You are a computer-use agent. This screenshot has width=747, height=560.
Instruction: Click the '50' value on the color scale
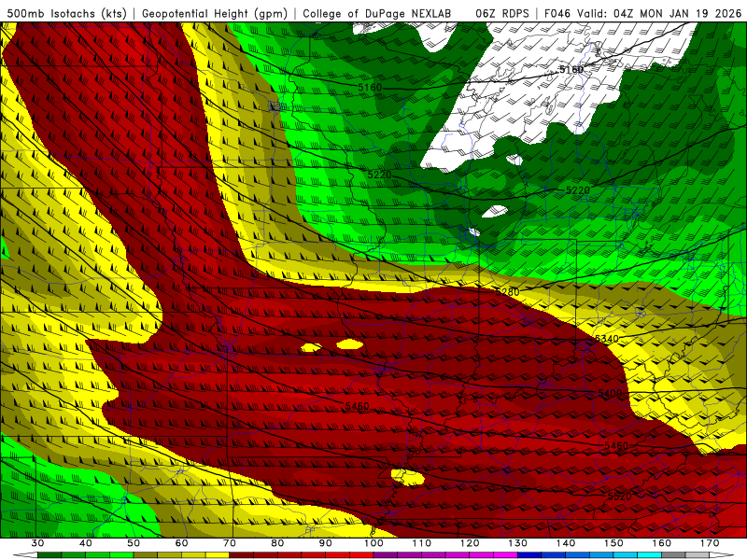point(134,543)
